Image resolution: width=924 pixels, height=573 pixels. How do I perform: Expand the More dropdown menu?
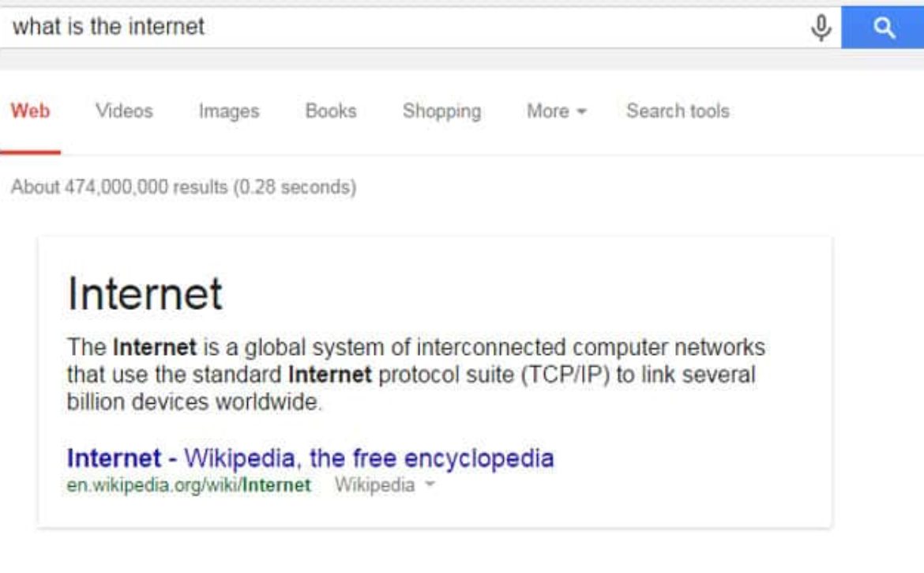coord(556,111)
